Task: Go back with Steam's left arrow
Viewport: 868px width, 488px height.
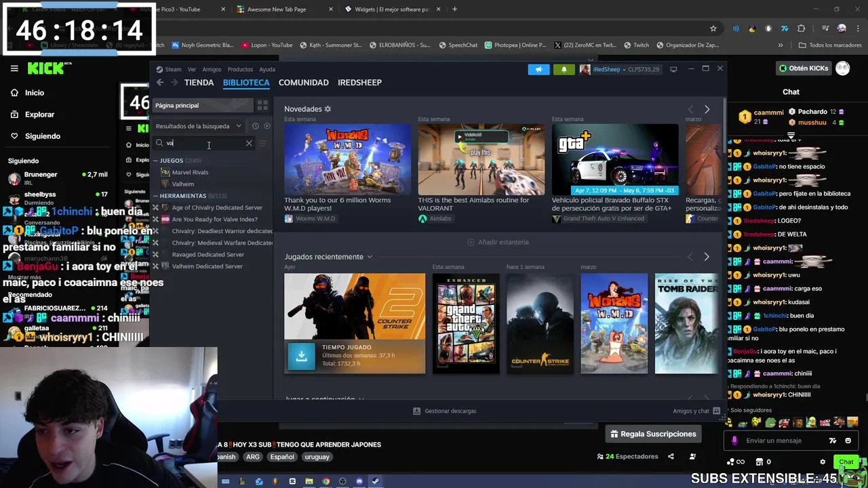Action: click(160, 83)
